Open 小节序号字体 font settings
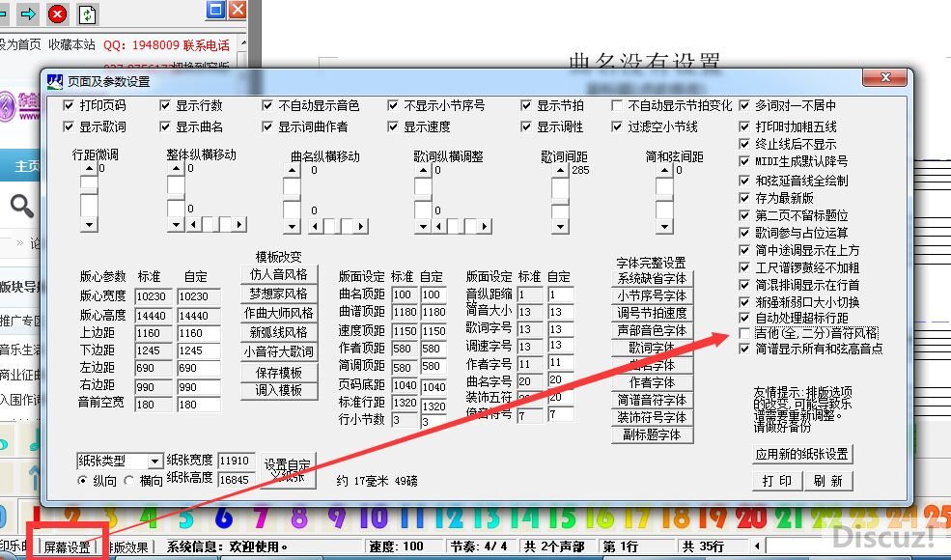The width and height of the screenshot is (951, 560). (652, 296)
